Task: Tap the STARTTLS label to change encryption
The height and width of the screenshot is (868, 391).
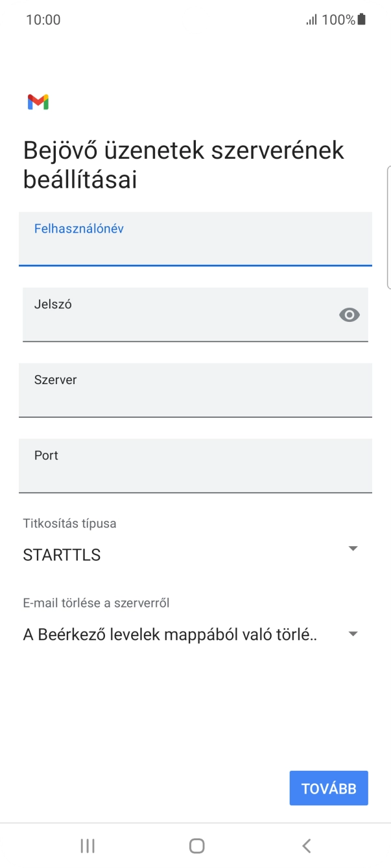Action: tap(62, 554)
